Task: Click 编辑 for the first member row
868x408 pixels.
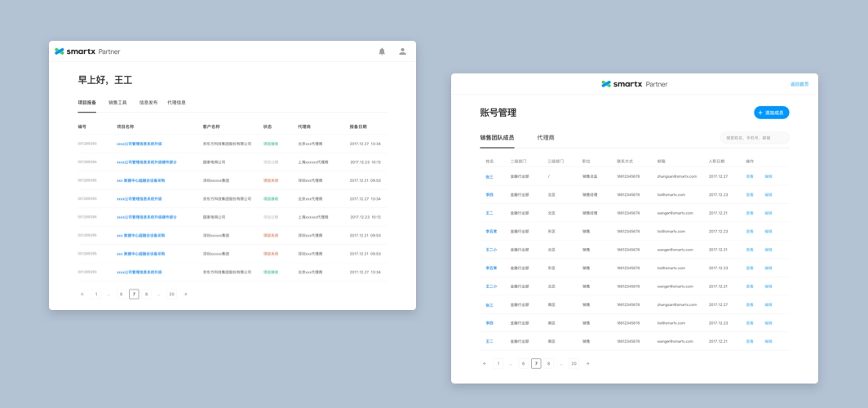Action: coord(768,176)
